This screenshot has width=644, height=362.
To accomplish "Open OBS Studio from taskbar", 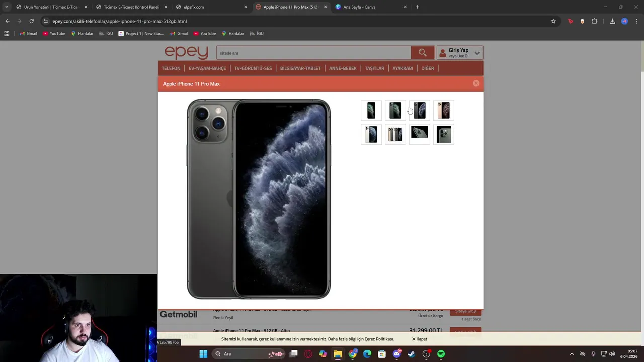I will coord(426,354).
